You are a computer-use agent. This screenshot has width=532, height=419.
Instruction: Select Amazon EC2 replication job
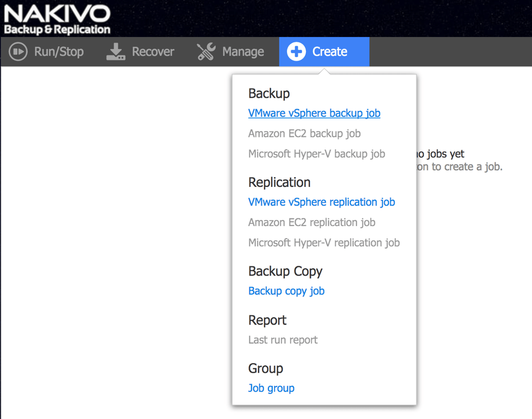[x=311, y=222]
